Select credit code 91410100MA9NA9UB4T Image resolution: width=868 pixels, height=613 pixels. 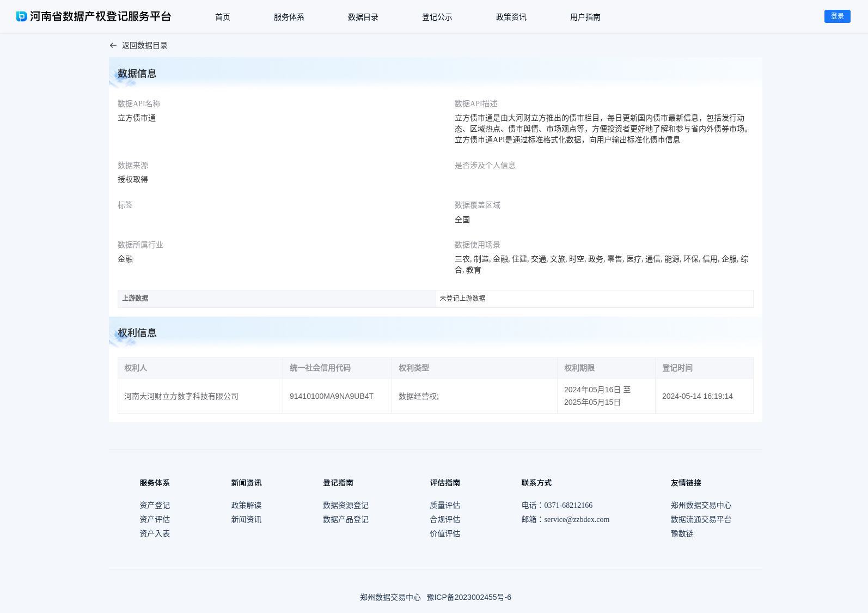point(332,396)
